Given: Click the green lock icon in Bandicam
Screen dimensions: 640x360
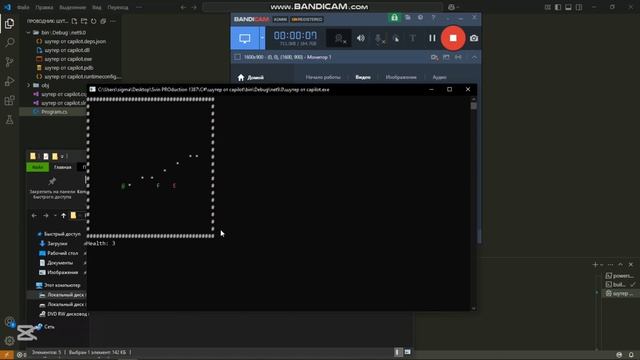Looking at the screenshot, I should click(394, 18).
